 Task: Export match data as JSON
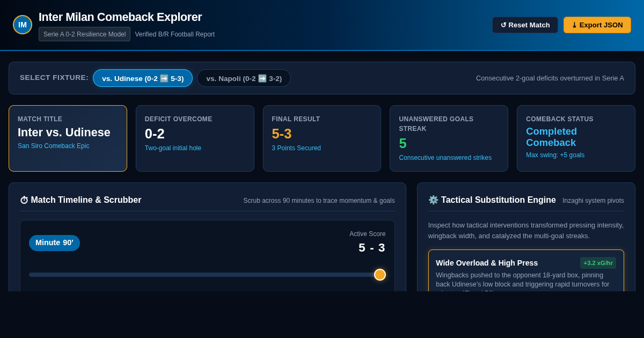point(597,25)
